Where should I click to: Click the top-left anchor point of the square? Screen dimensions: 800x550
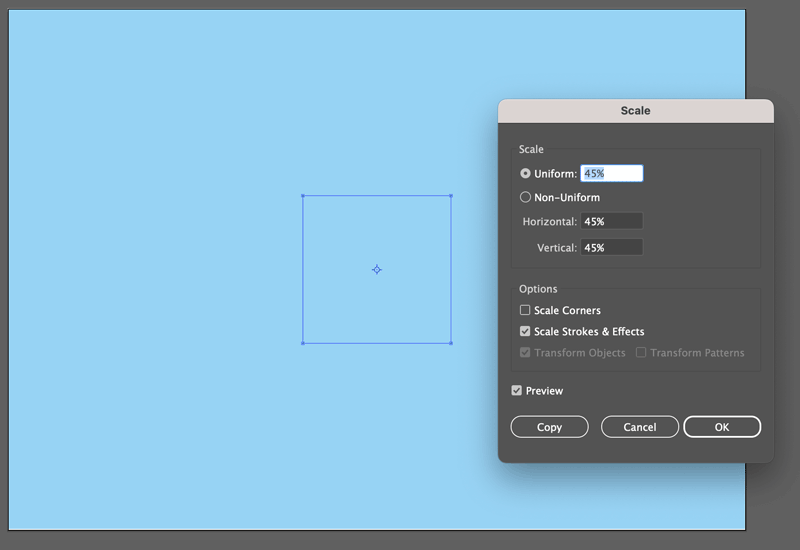coord(303,195)
